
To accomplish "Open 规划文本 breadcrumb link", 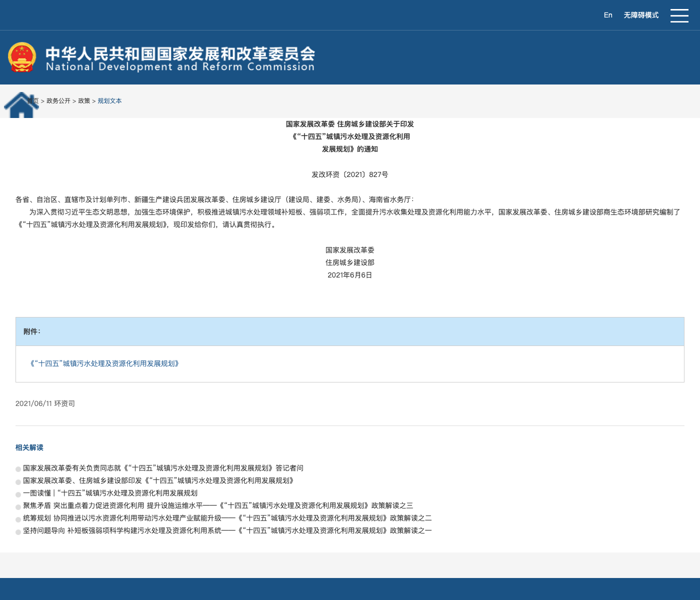I will [x=109, y=101].
